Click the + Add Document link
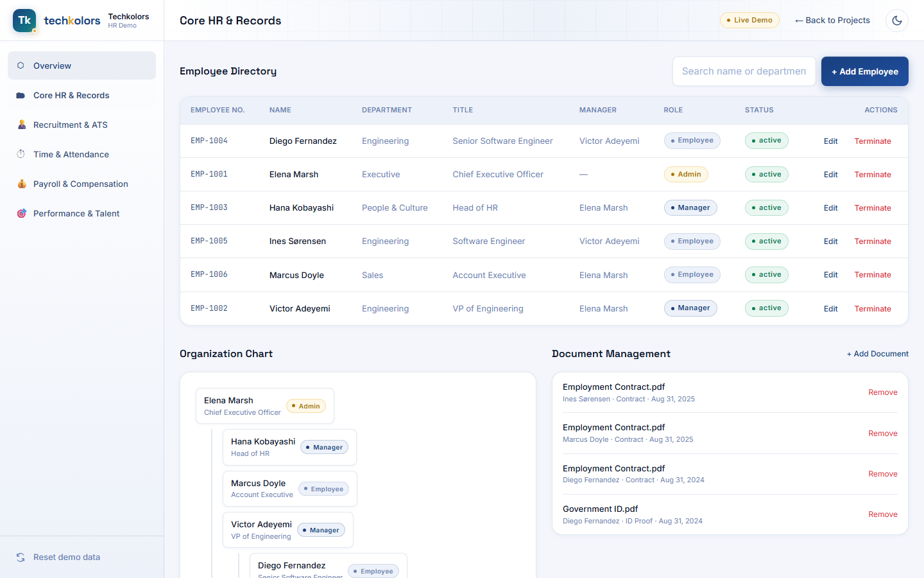 pyautogui.click(x=877, y=354)
